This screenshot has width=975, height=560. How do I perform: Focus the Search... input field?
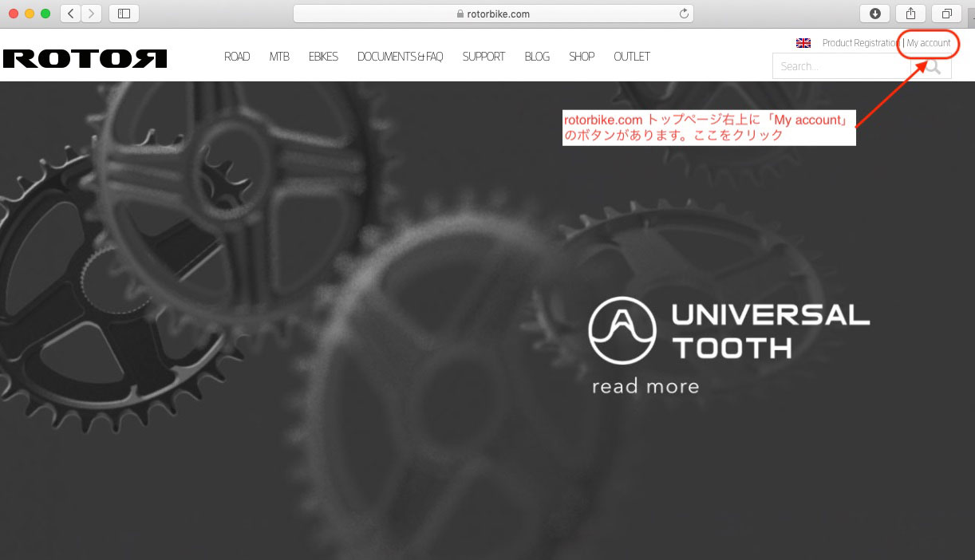click(x=842, y=66)
